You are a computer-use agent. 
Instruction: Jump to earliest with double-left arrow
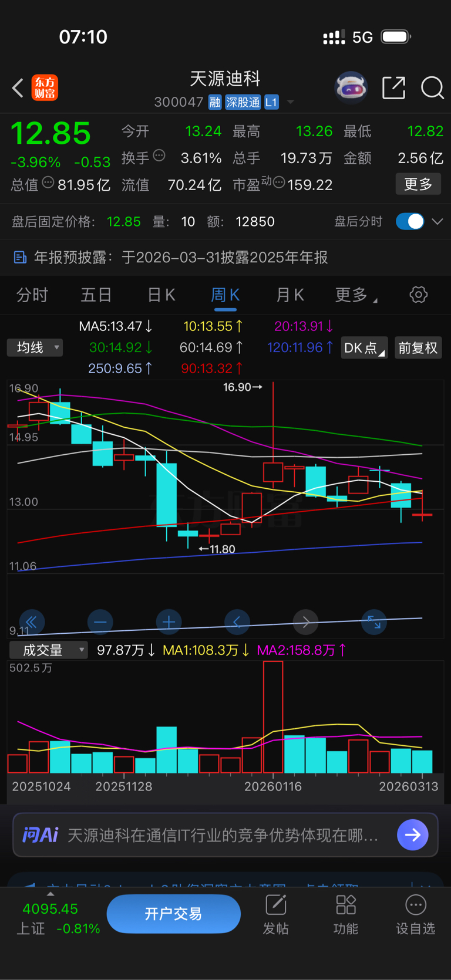pos(32,622)
